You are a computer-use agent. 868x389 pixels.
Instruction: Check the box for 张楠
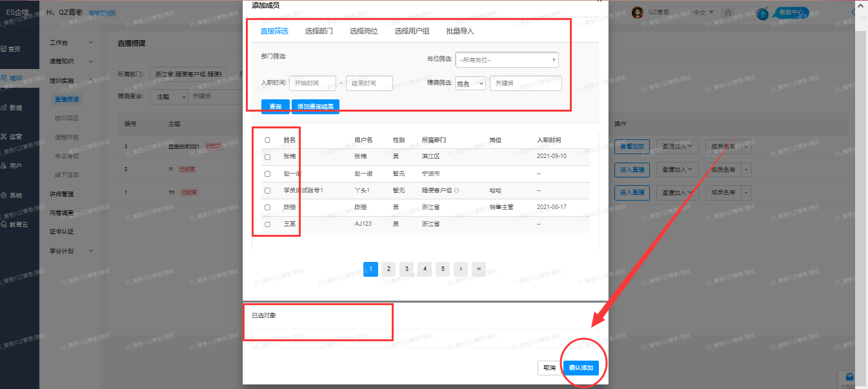point(267,157)
